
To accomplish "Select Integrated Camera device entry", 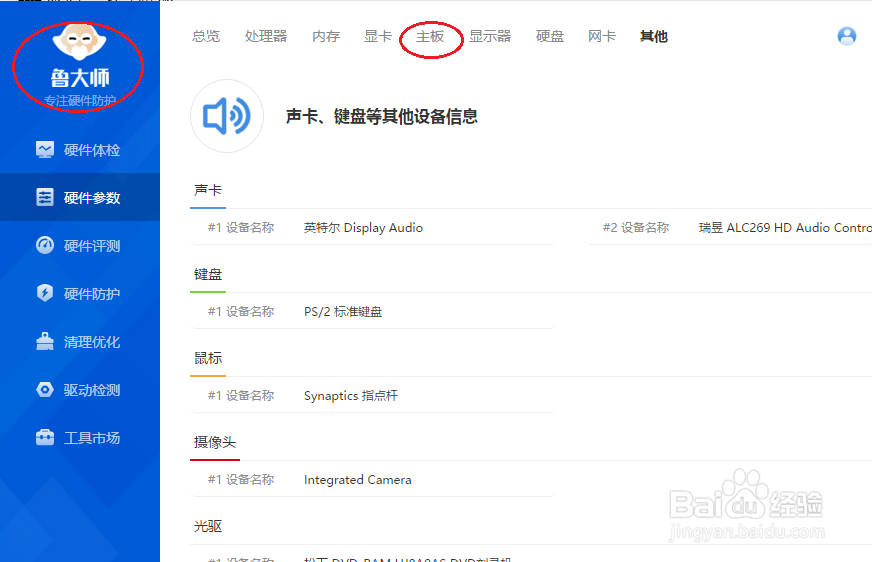I will pos(358,479).
